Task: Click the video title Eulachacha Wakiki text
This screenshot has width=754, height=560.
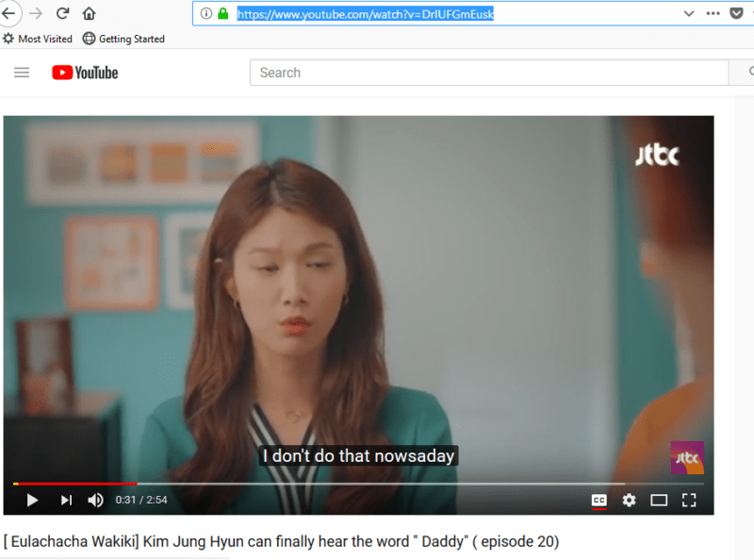Action: pos(281,542)
